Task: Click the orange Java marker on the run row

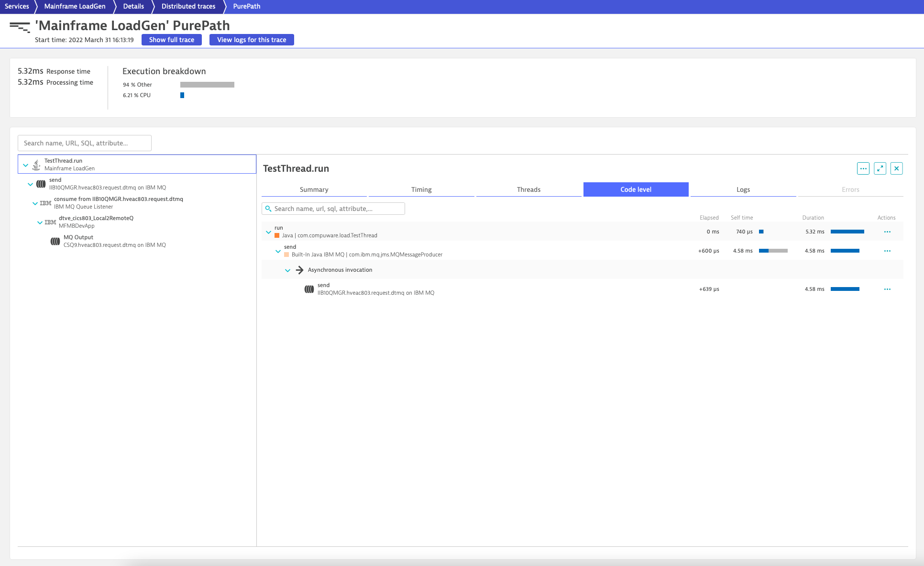Action: tap(277, 235)
